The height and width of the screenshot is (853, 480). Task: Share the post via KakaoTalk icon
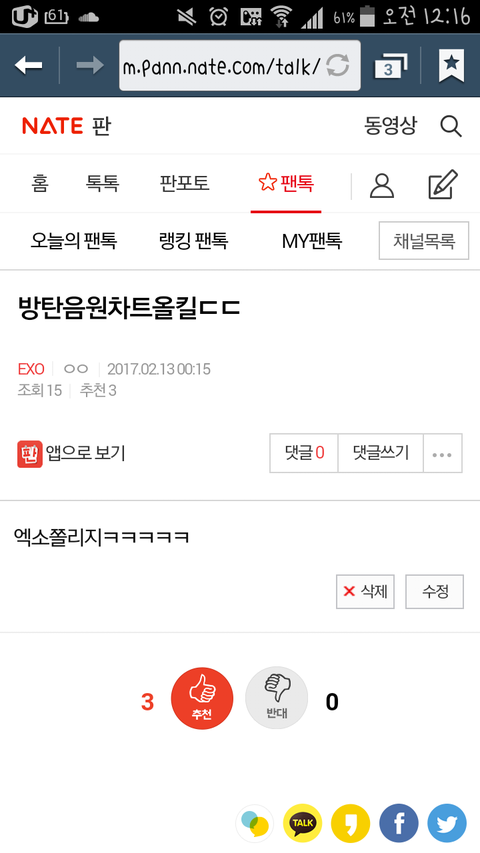(303, 823)
